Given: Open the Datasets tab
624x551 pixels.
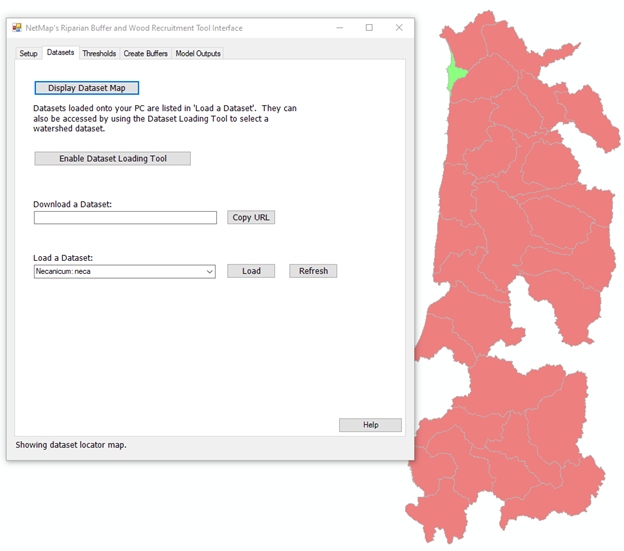Looking at the screenshot, I should pos(61,53).
